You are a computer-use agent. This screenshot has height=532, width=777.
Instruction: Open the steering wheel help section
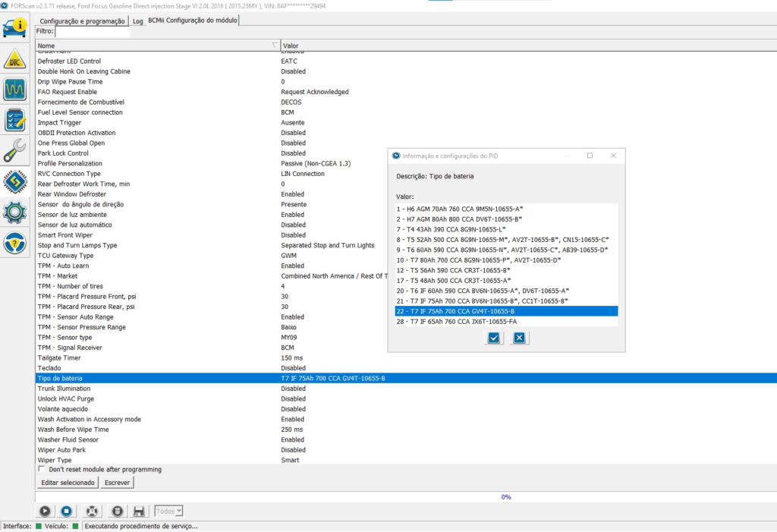15,243
